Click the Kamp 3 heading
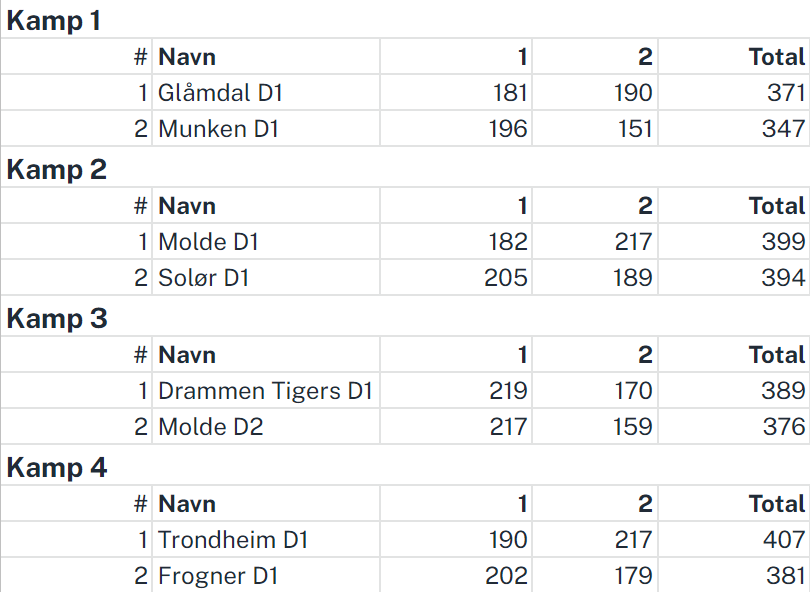The width and height of the screenshot is (810, 592). click(x=57, y=319)
